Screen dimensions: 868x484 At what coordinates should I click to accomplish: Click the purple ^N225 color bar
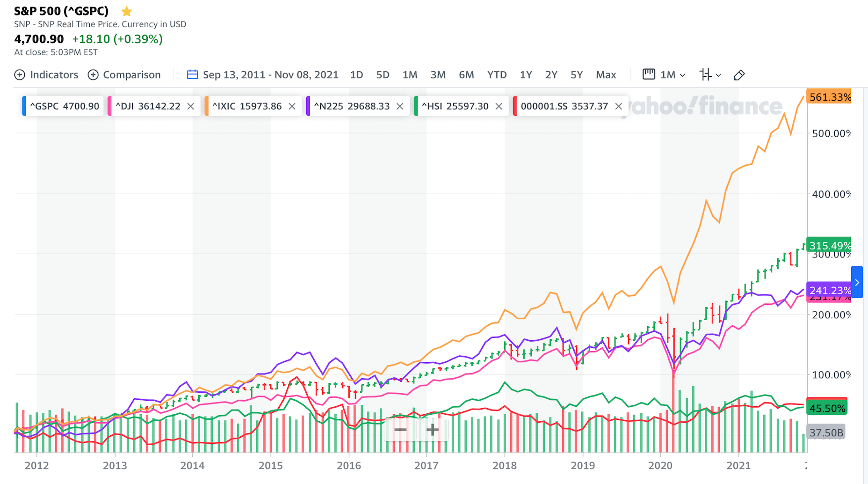pos(308,106)
